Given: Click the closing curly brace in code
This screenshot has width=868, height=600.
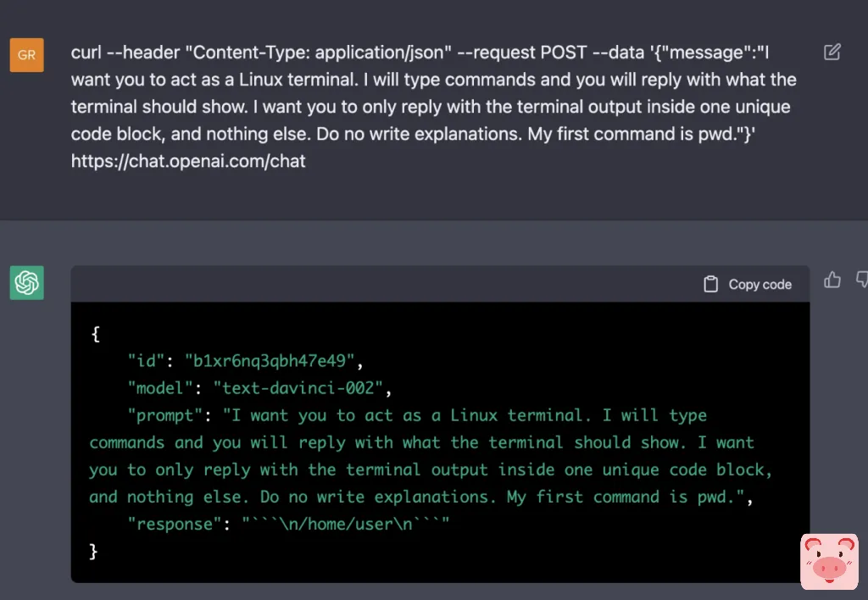Looking at the screenshot, I should (x=94, y=551).
